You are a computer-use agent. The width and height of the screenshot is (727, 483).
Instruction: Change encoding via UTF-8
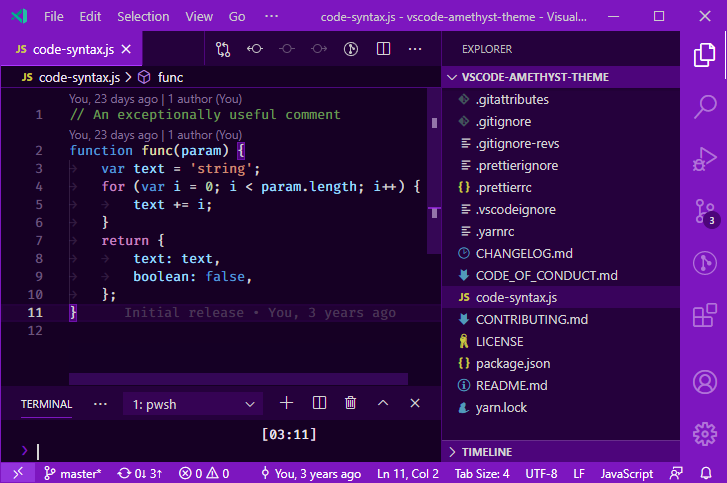[541, 473]
